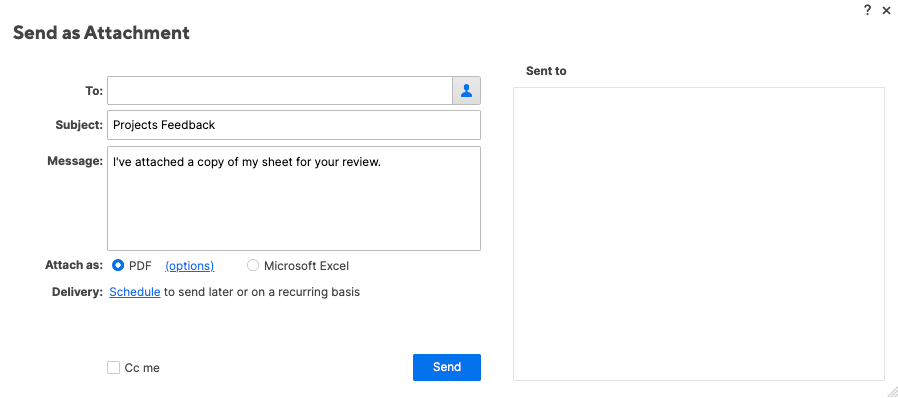Click the empty Sent to list box
The width and height of the screenshot is (898, 398).
(699, 234)
